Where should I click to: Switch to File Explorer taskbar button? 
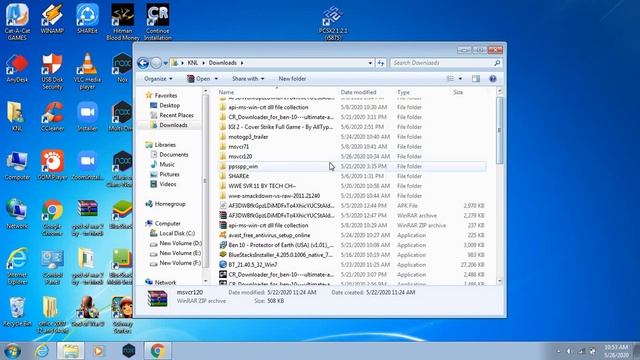pyautogui.click(x=71, y=351)
